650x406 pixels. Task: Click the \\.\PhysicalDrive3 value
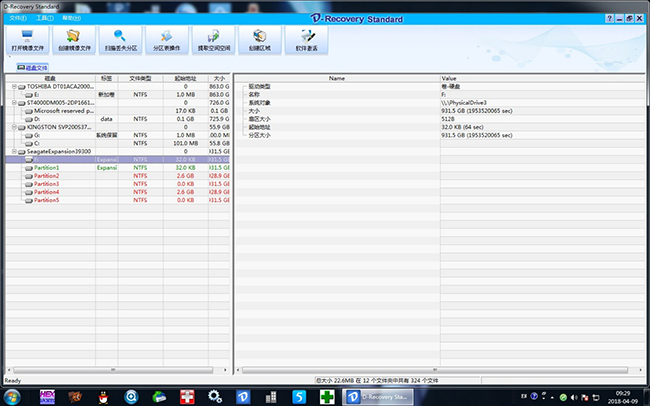point(464,103)
